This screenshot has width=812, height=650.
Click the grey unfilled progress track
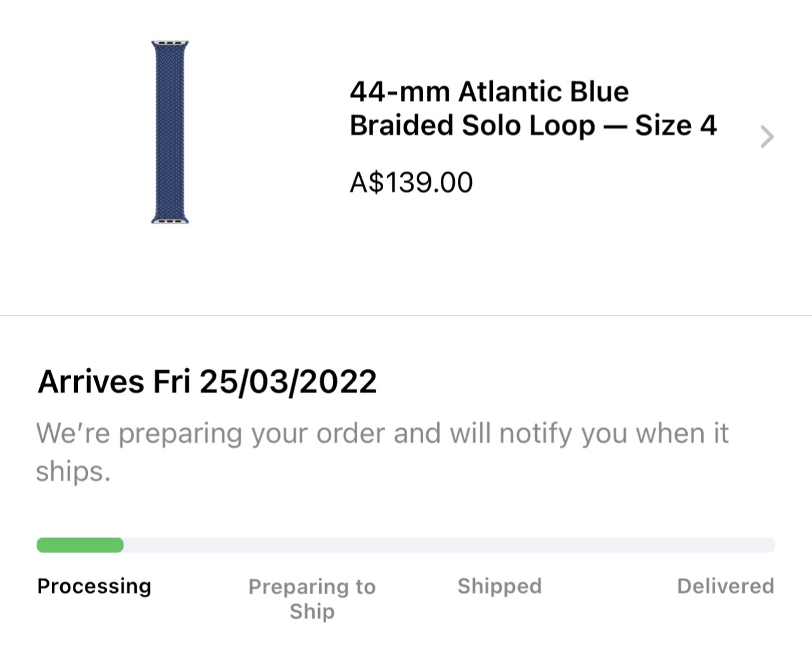tap(448, 545)
